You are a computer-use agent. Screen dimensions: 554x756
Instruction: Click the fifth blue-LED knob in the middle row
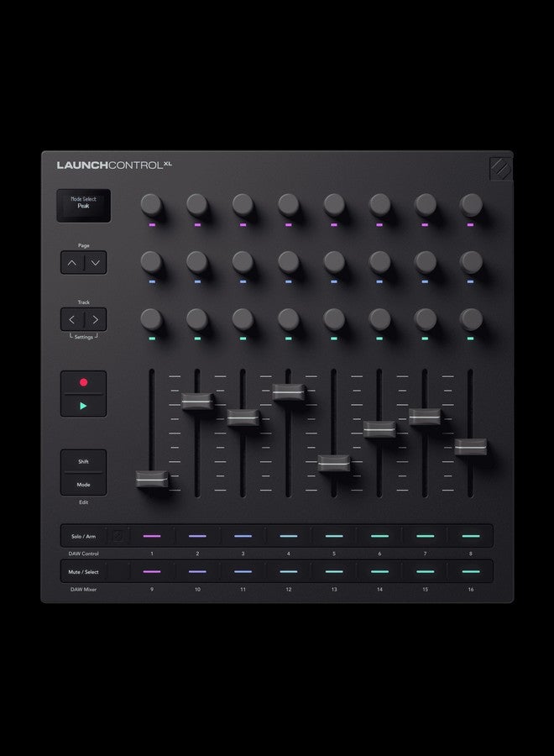[334, 262]
